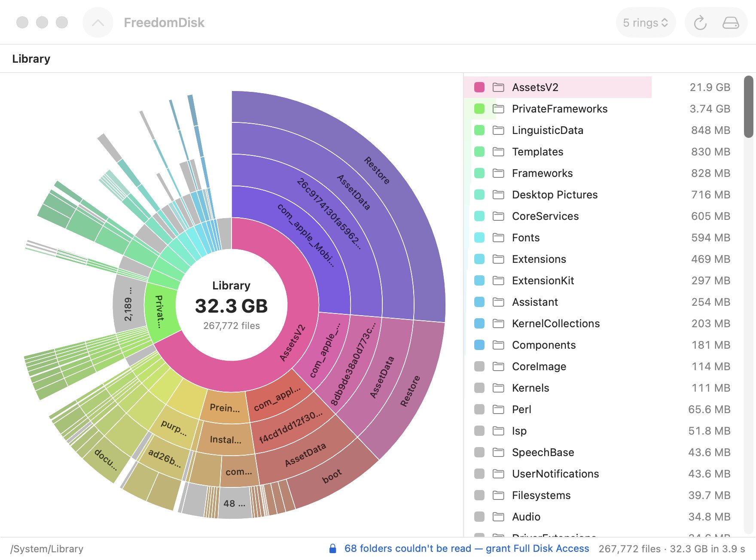Click the KernelCollections folder icon
Image resolution: width=756 pixels, height=560 pixels.
point(498,323)
